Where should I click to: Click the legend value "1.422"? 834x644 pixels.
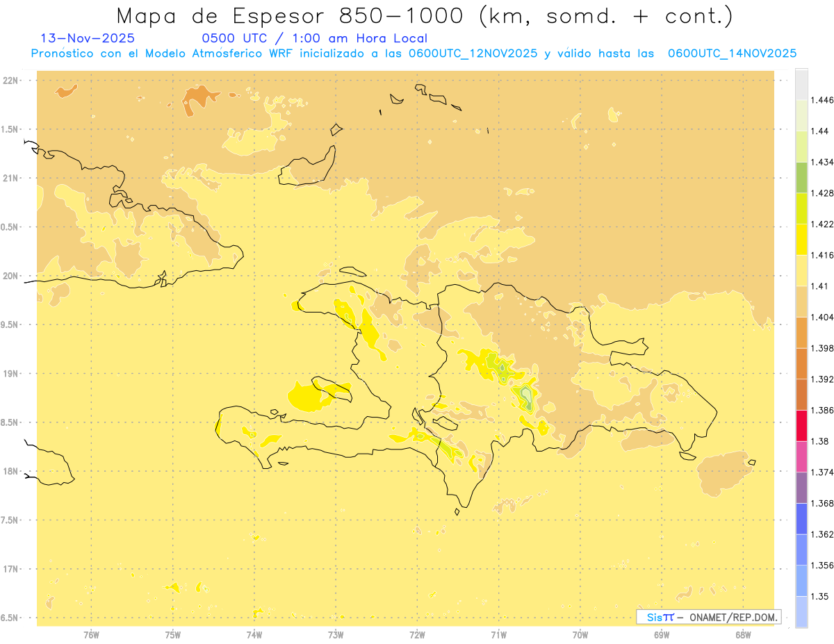pos(822,224)
